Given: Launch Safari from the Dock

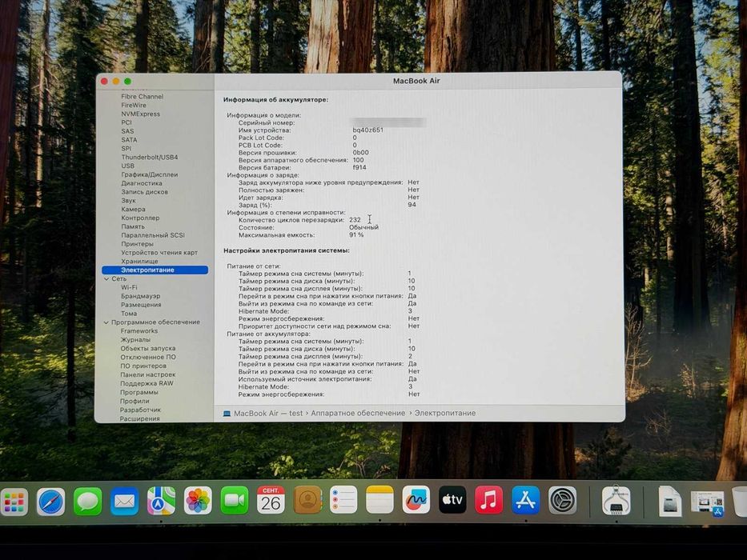Looking at the screenshot, I should coord(51,502).
